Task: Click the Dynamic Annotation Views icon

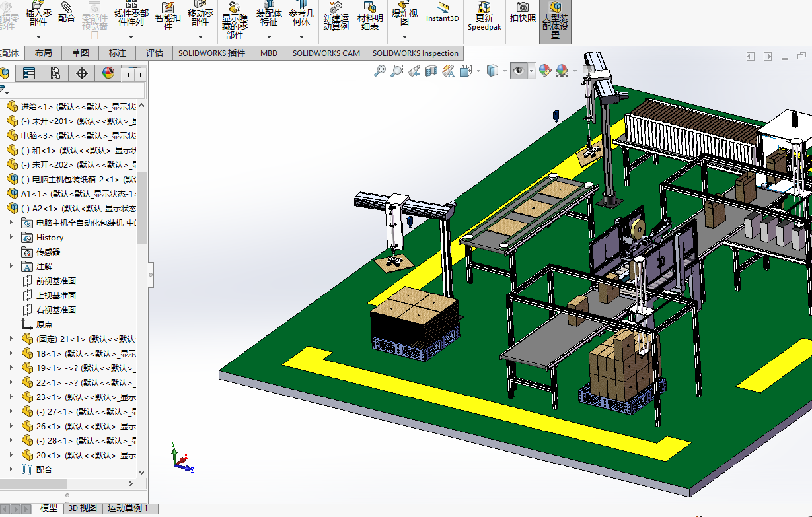Action: [x=449, y=71]
